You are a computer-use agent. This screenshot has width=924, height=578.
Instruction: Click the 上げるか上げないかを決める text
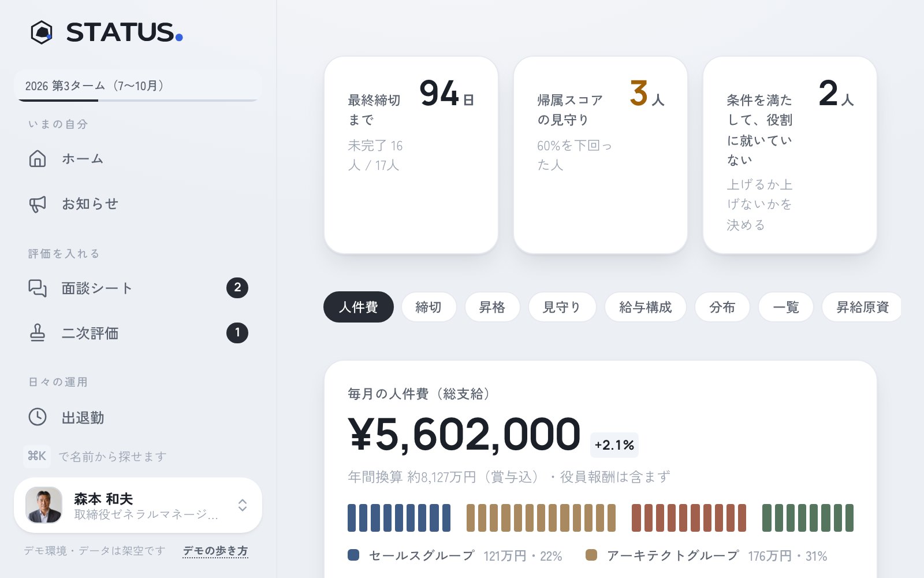tap(759, 205)
